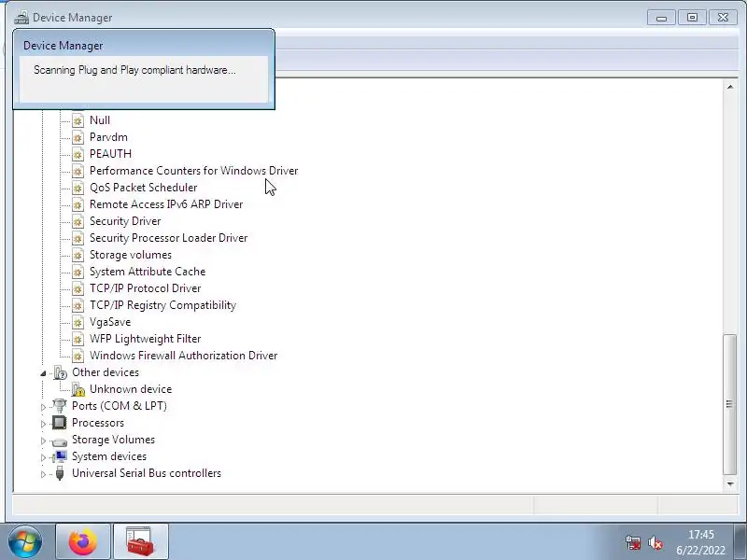Select the Ports (COM & LPT) label

pos(120,406)
